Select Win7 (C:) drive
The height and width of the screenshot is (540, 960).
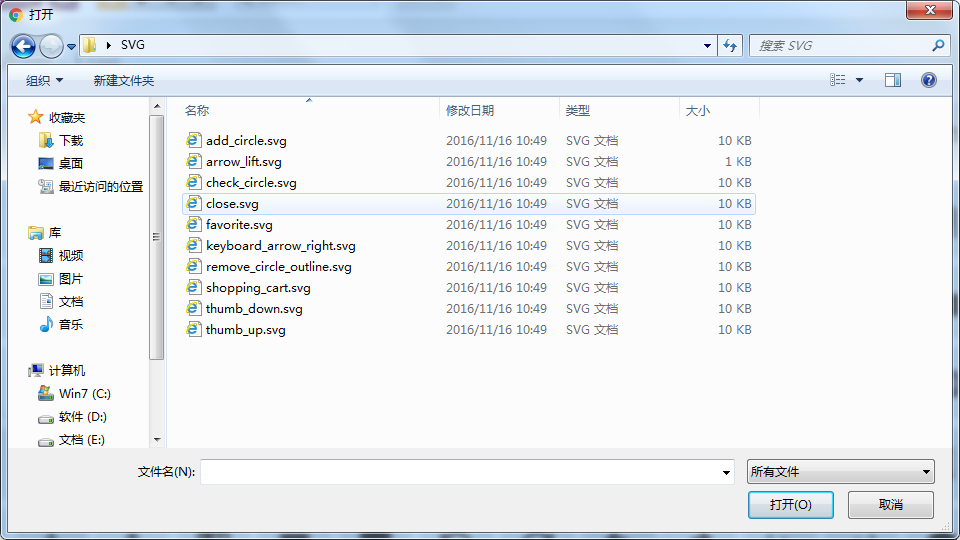pos(84,394)
